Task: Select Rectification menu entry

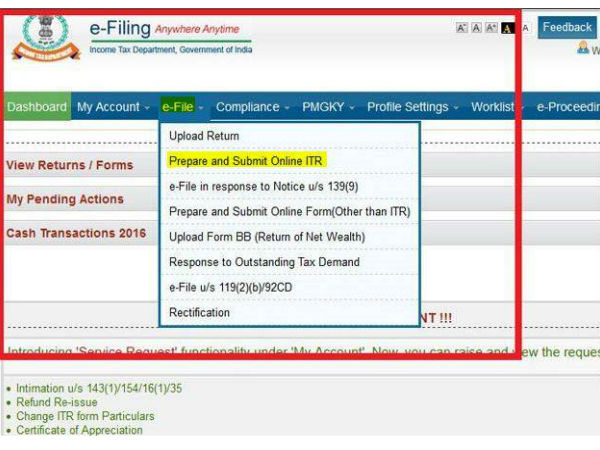Action: [199, 313]
